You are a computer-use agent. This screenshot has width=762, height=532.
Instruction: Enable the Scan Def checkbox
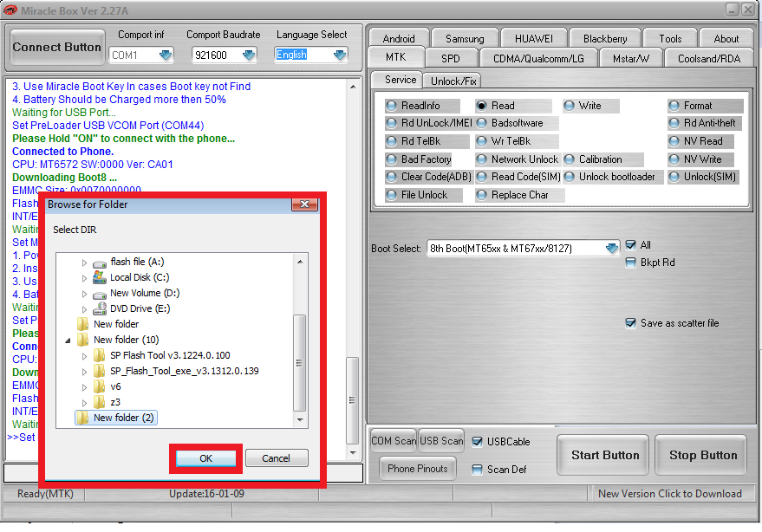(477, 470)
